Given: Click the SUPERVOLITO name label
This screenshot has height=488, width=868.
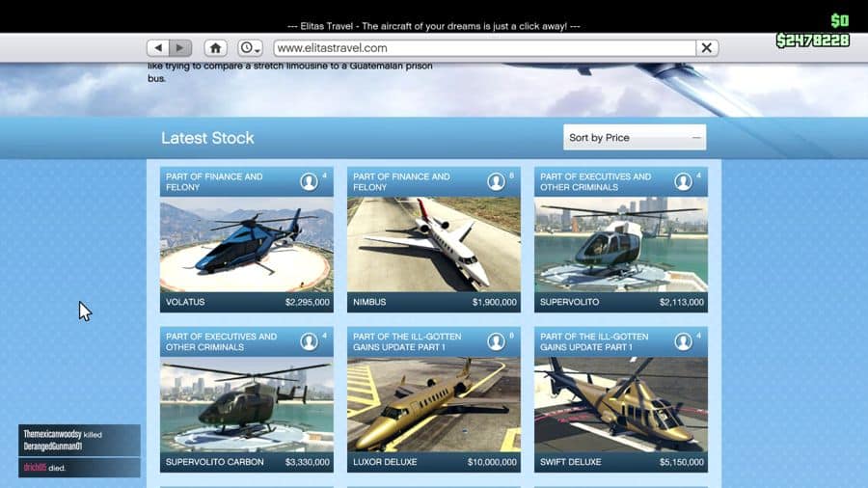Looking at the screenshot, I should point(569,302).
